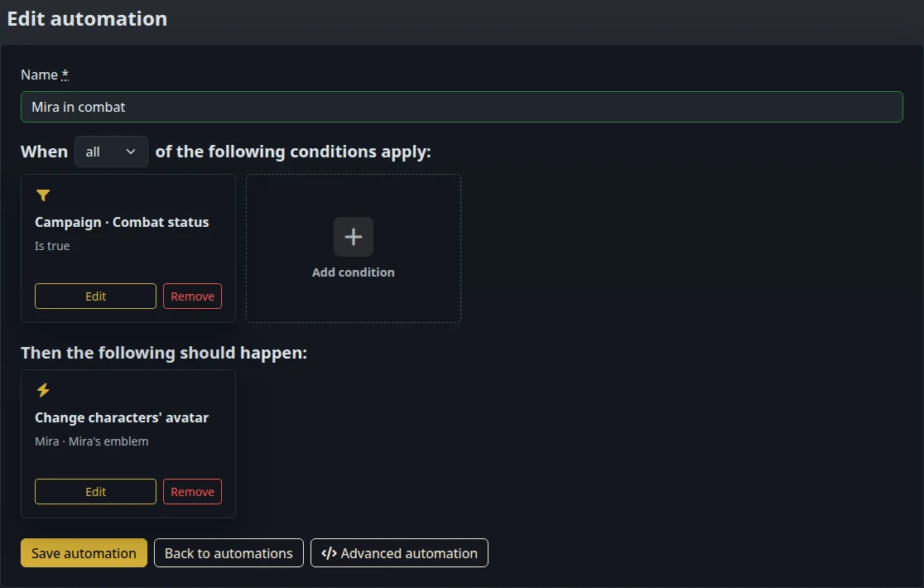The image size is (924, 588).
Task: Remove the Change characters' avatar action
Action: [192, 491]
